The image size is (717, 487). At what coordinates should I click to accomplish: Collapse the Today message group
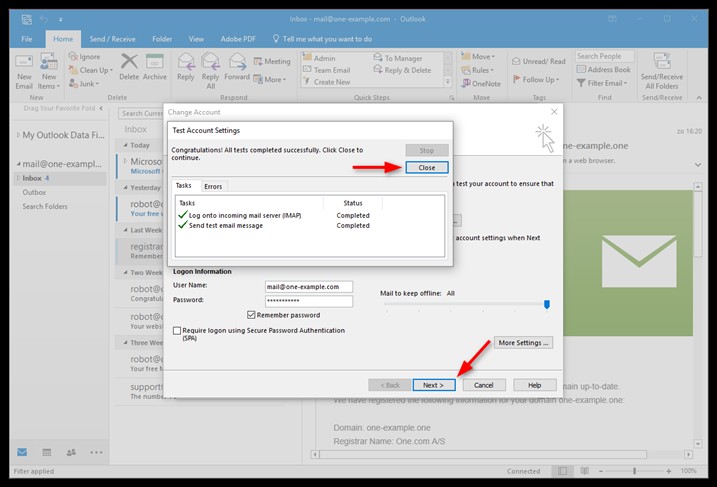coord(126,145)
